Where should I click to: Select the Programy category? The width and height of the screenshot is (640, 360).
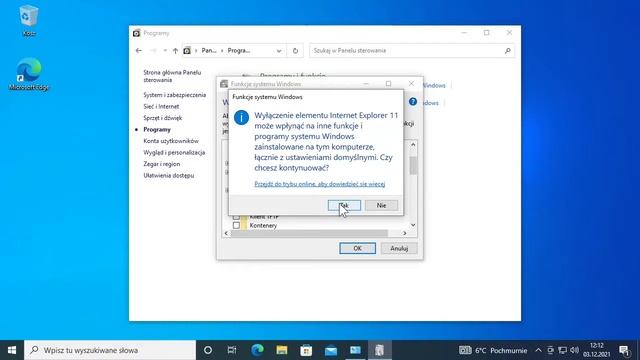(x=157, y=129)
